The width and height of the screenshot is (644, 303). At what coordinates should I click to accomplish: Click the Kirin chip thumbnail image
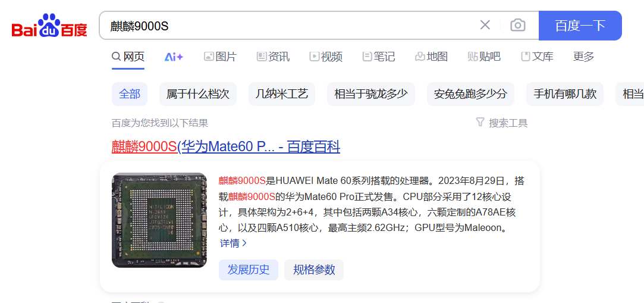159,220
